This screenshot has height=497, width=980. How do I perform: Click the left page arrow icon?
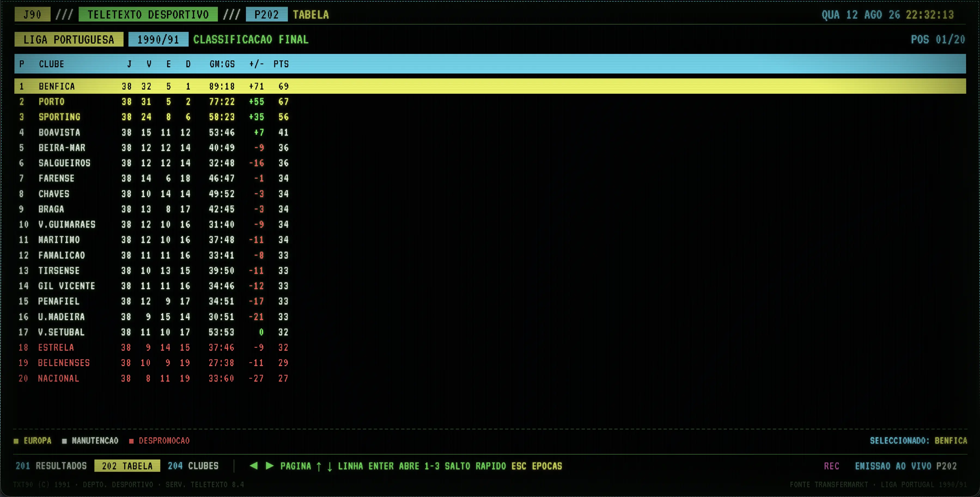[x=254, y=466]
